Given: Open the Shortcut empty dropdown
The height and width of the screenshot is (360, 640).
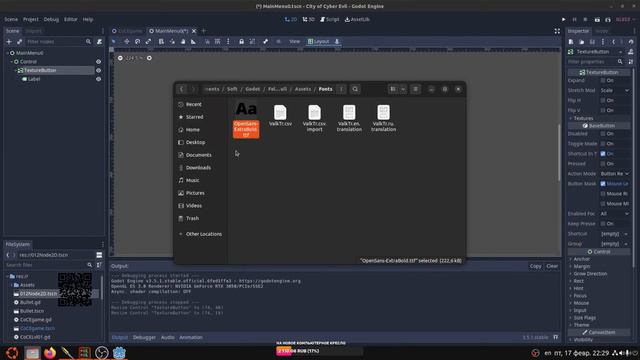Looking at the screenshot, I should (x=615, y=234).
